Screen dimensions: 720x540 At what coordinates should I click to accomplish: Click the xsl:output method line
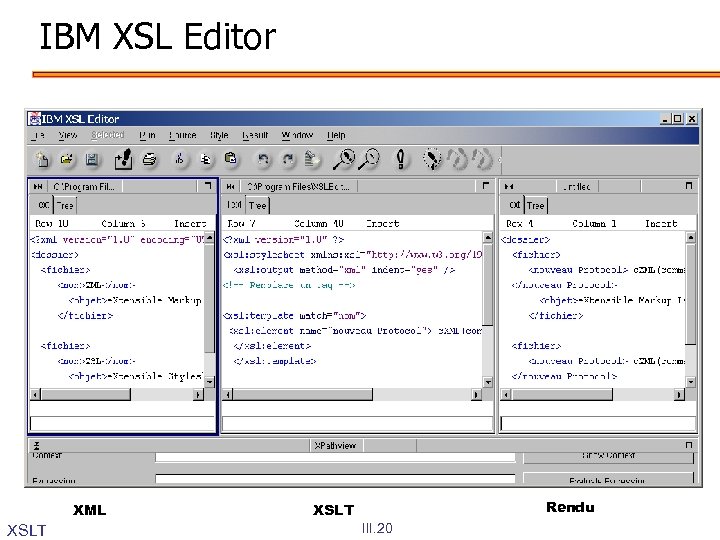(x=344, y=270)
